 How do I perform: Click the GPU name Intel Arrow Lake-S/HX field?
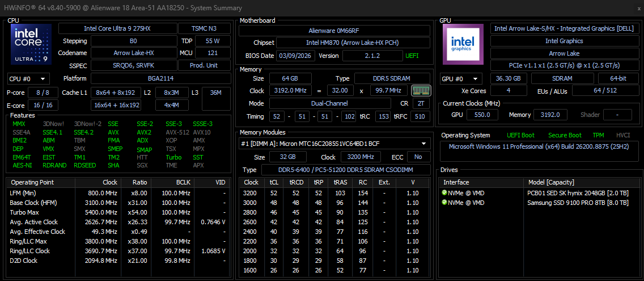[563, 28]
